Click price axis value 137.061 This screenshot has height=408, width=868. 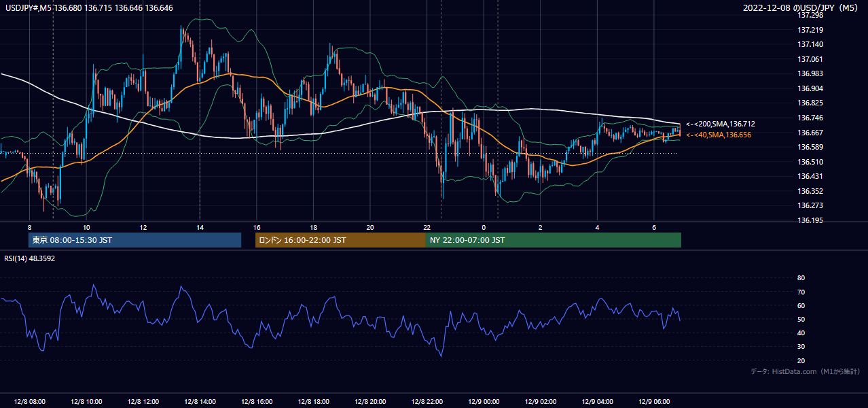(x=810, y=59)
